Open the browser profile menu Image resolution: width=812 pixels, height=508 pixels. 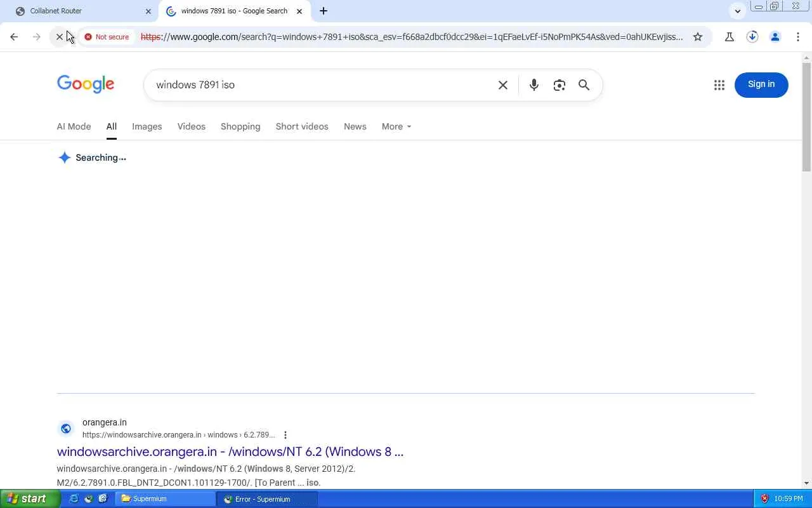[775, 37]
